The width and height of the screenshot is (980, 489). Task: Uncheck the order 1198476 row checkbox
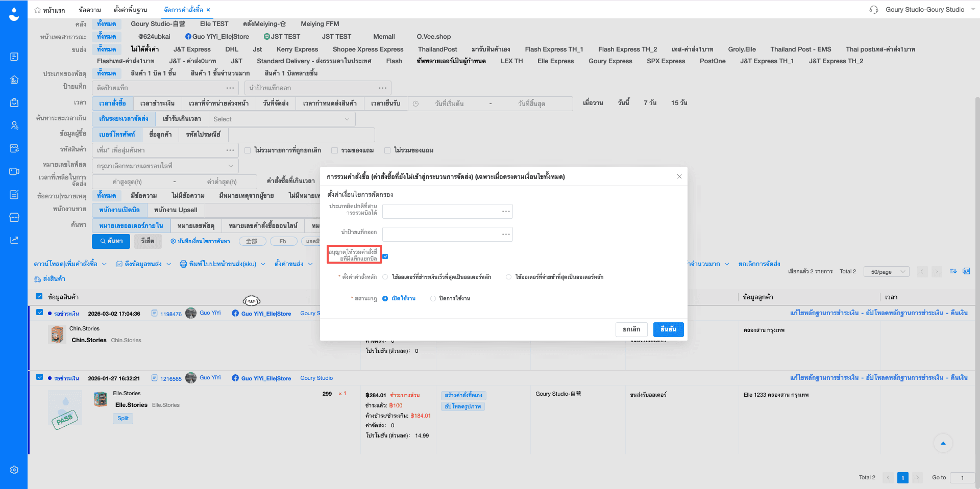coord(39,312)
